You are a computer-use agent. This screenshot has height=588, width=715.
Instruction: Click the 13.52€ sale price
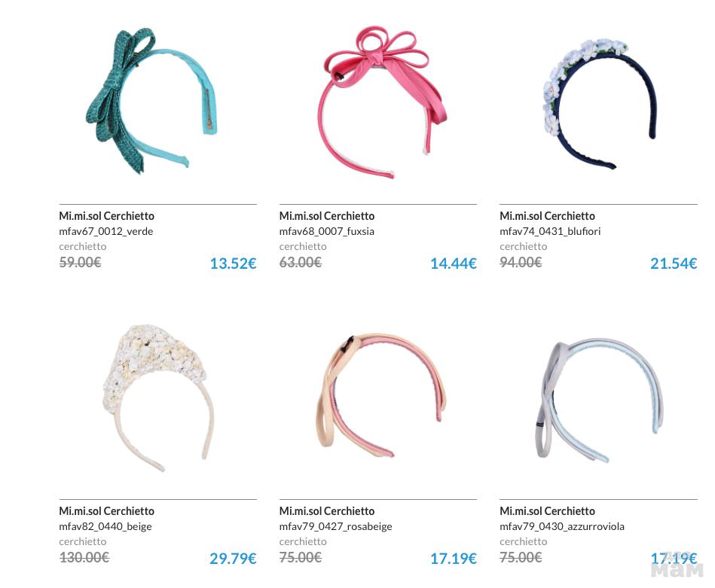tap(233, 264)
